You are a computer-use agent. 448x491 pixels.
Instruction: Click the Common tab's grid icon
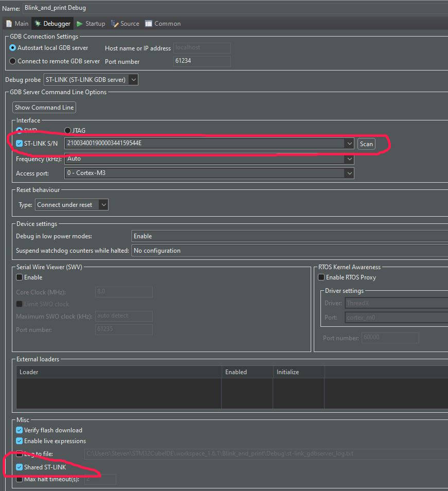tap(148, 23)
